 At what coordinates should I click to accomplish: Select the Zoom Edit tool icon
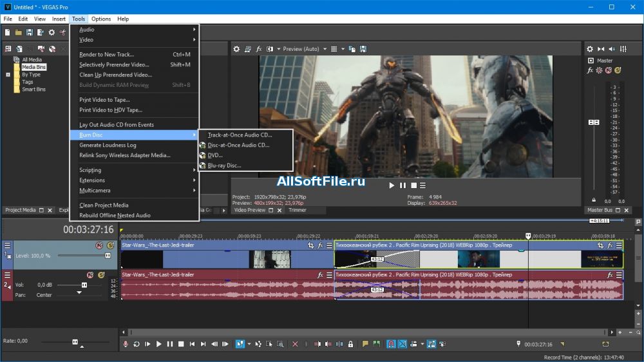pyautogui.click(x=280, y=344)
